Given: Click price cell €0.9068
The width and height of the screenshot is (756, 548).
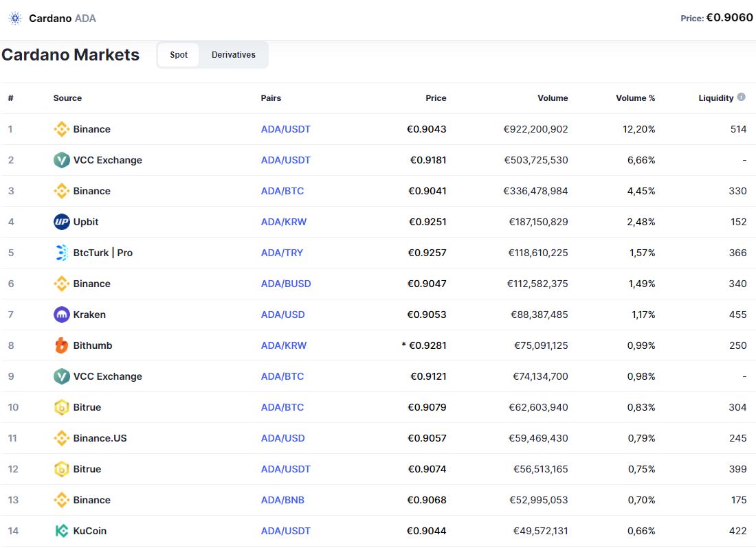Looking at the screenshot, I should (427, 500).
